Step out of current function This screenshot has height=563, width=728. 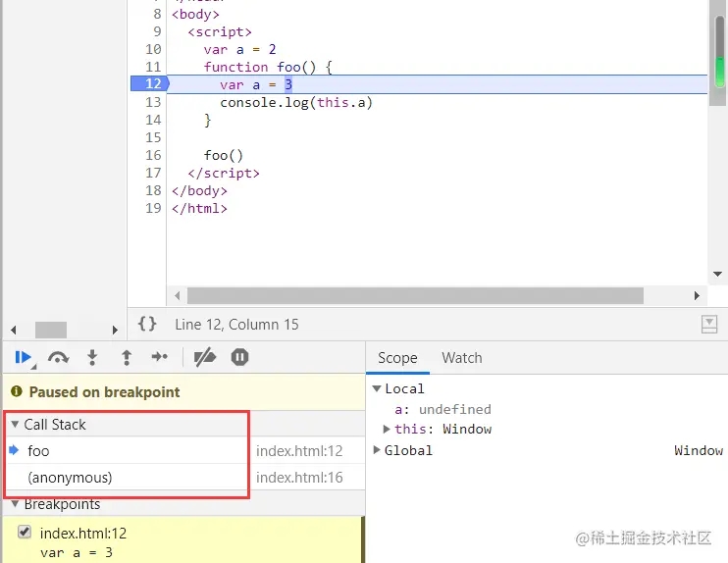[127, 357]
